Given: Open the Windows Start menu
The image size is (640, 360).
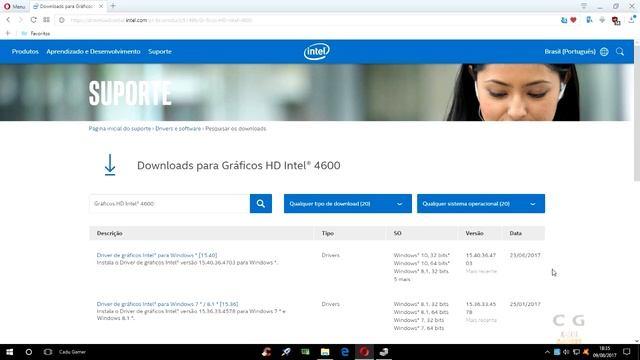Looking at the screenshot, I should click(9, 352).
